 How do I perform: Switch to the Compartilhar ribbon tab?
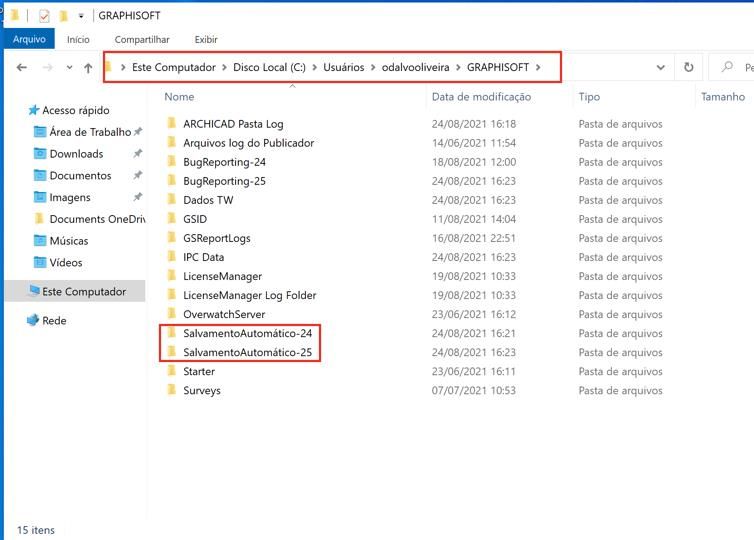[142, 39]
